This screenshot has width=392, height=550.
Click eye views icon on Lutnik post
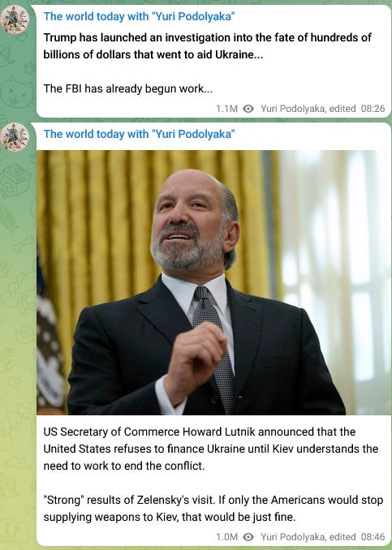[248, 537]
